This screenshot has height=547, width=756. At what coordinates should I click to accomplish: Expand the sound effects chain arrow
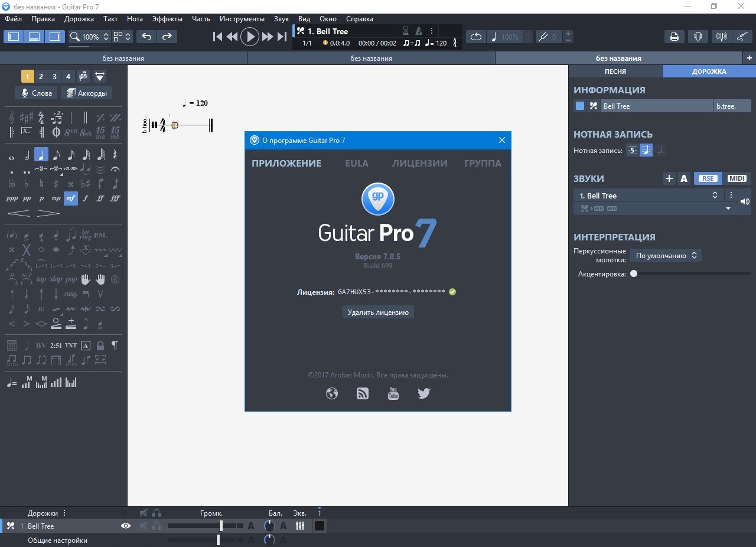pyautogui.click(x=728, y=209)
